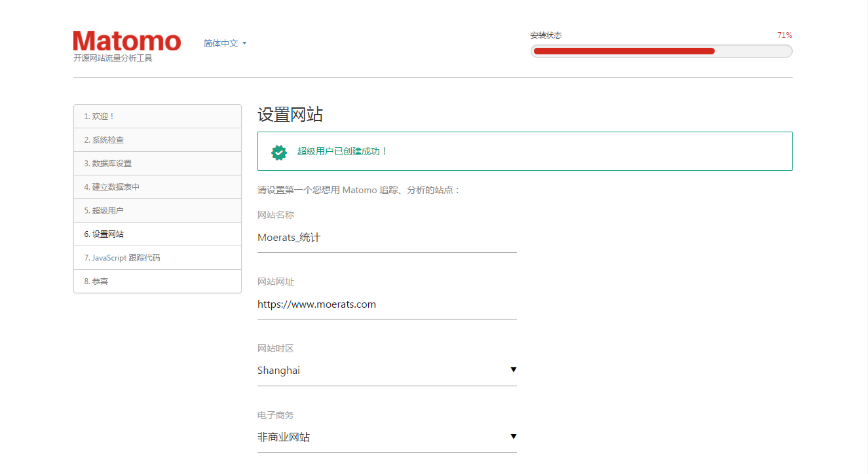Click the instruction text mentioning Matomo 追踪

pos(360,190)
